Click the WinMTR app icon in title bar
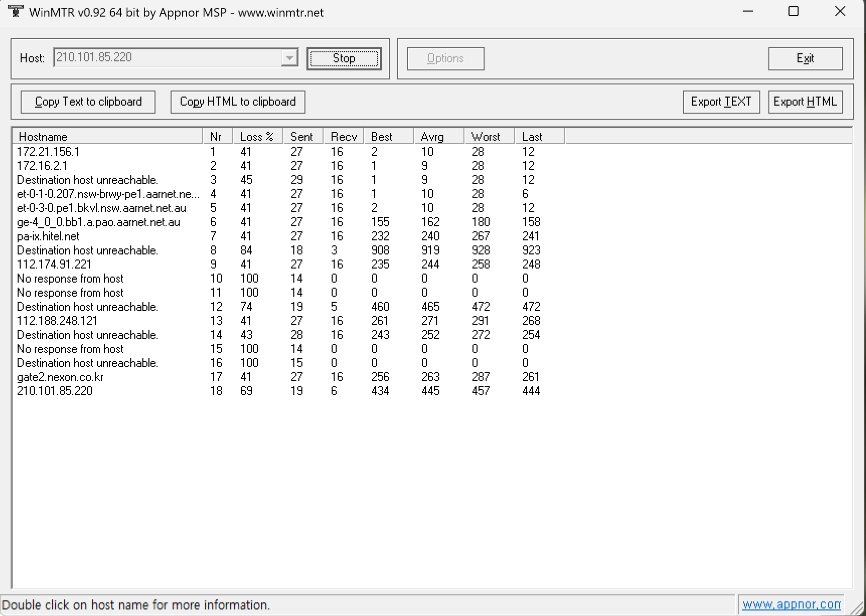 pos(16,12)
